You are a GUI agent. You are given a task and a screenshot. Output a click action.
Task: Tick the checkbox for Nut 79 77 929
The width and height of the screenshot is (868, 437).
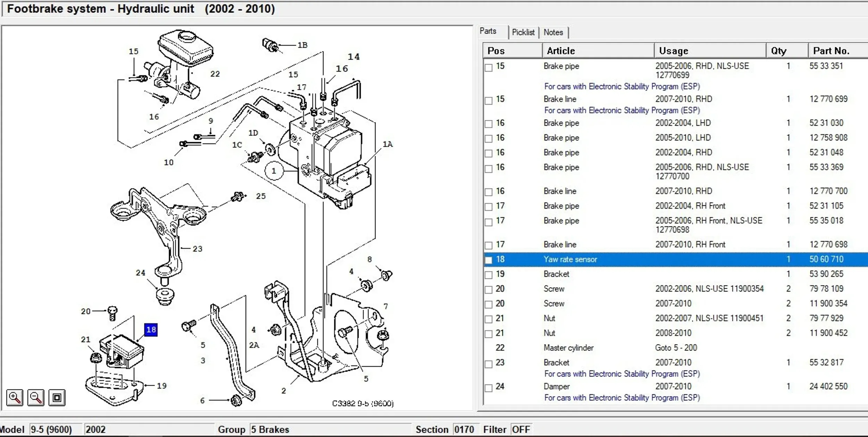coord(489,319)
